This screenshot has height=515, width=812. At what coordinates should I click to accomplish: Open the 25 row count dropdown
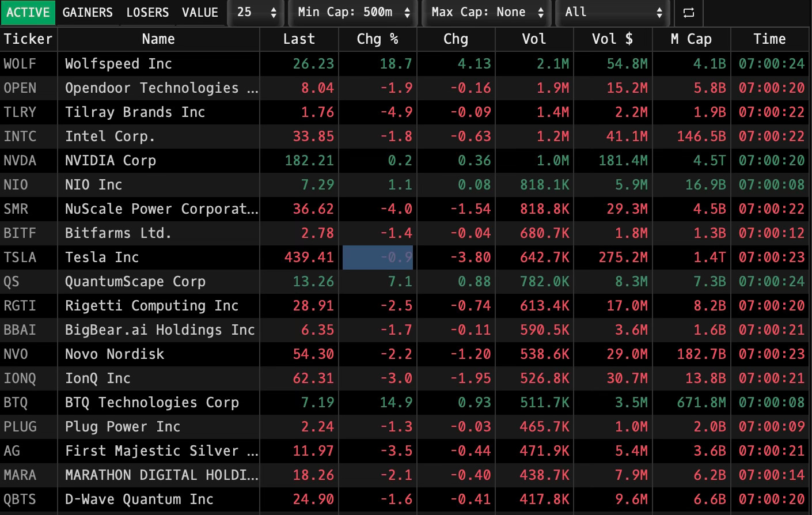tap(256, 12)
